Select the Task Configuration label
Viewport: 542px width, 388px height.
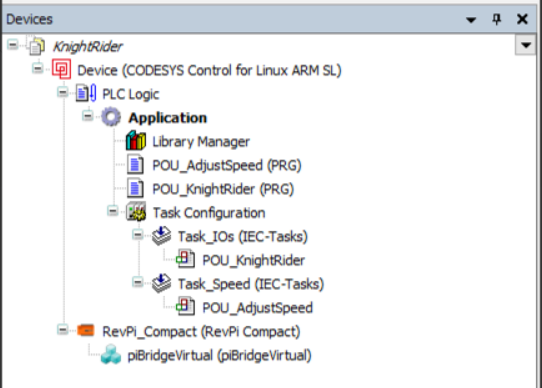tap(209, 213)
